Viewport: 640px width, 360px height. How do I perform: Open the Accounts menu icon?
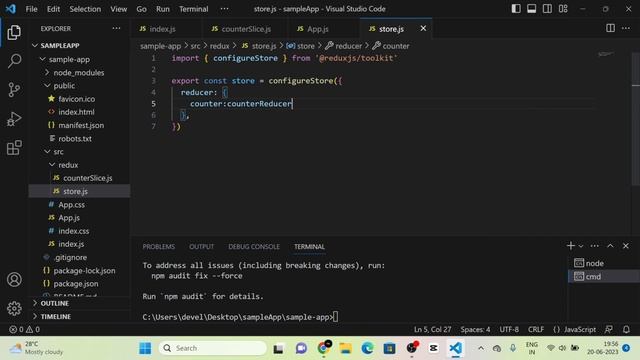tap(14, 280)
